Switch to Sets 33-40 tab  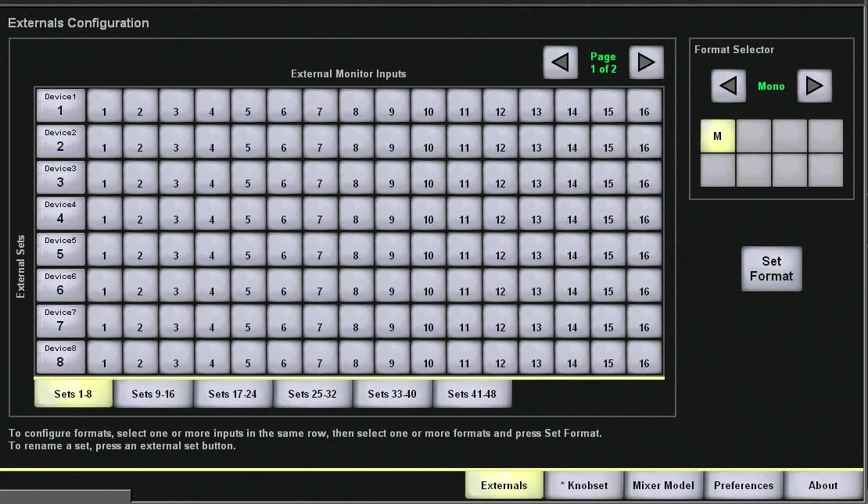point(392,394)
